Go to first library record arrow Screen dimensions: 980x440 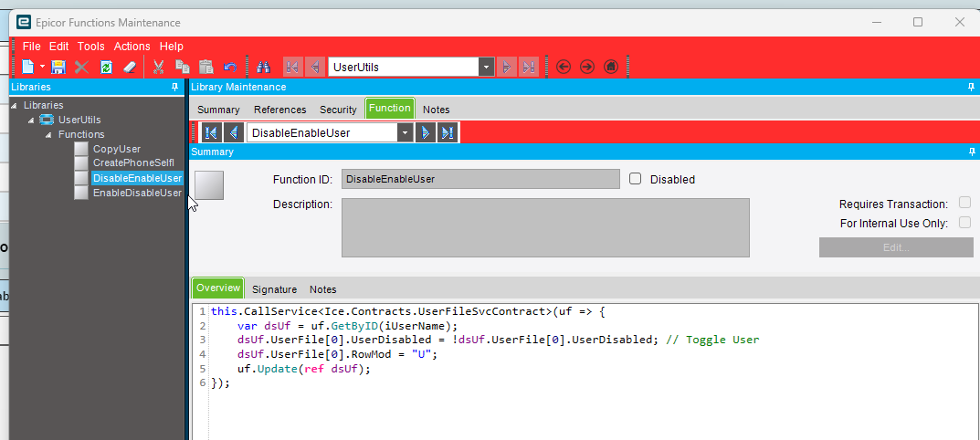pyautogui.click(x=293, y=67)
